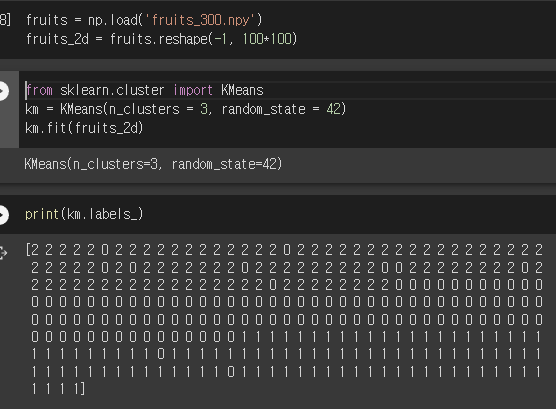556x409 pixels.
Task: Click the print(km.labels_) code line
Action: click(x=84, y=214)
